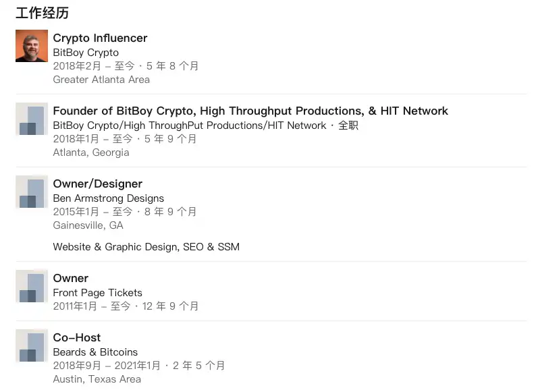Click the Beards & Bitcoins placeholder logo
Screen dimensions: 538x392
[32, 346]
